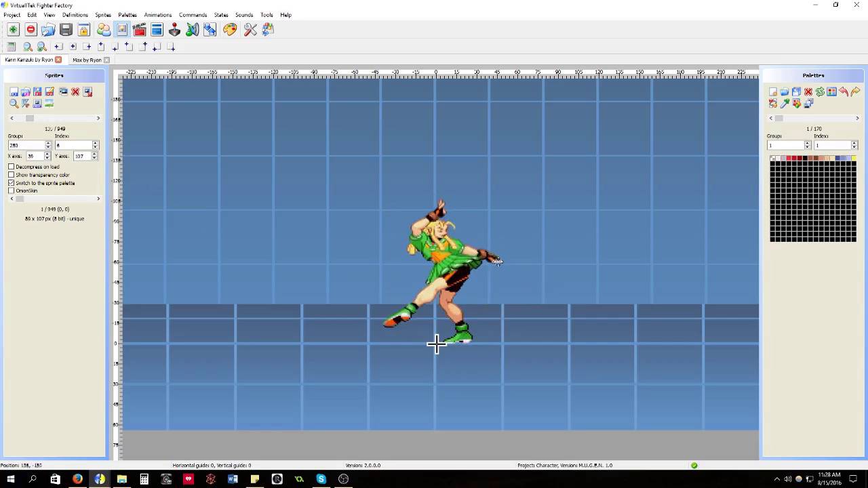The image size is (868, 488).
Task: Open the Help menu
Action: click(x=285, y=15)
